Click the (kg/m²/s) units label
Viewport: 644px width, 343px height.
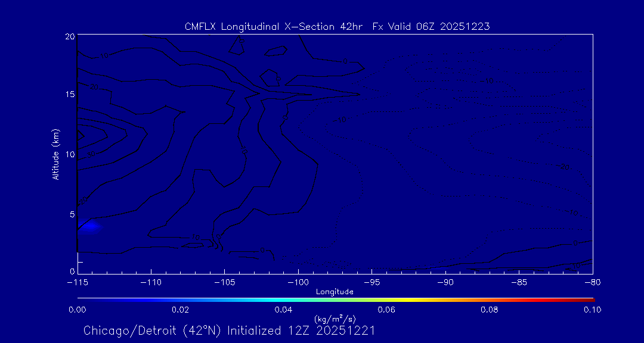click(335, 319)
